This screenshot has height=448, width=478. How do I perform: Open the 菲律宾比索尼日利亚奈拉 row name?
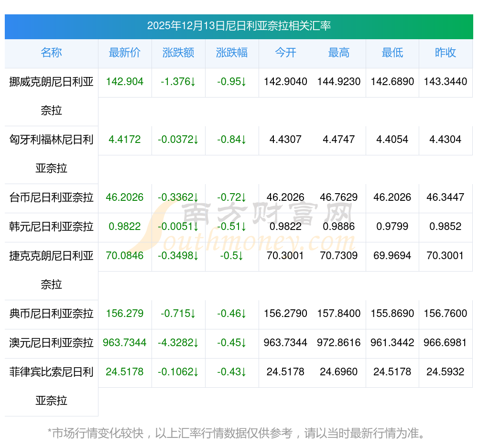coord(51,386)
